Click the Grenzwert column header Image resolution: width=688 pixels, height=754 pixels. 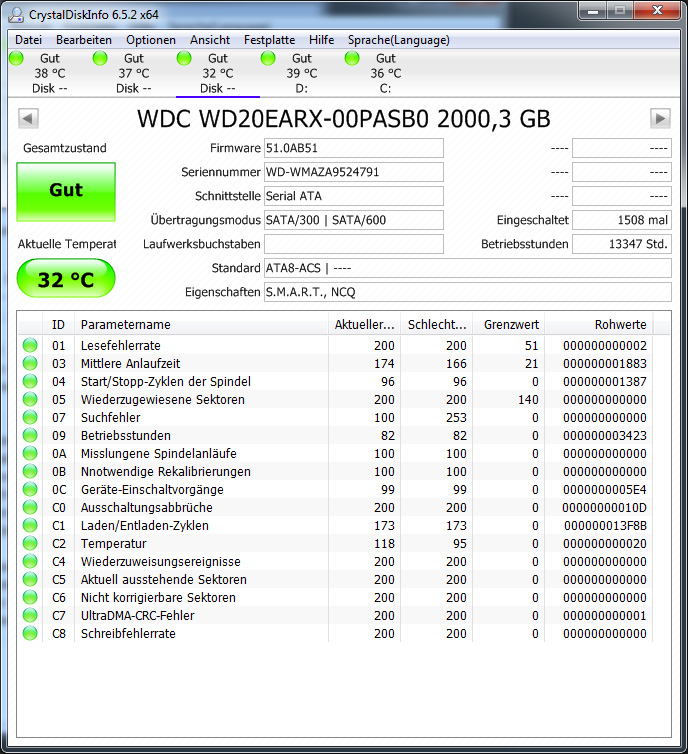coord(509,325)
